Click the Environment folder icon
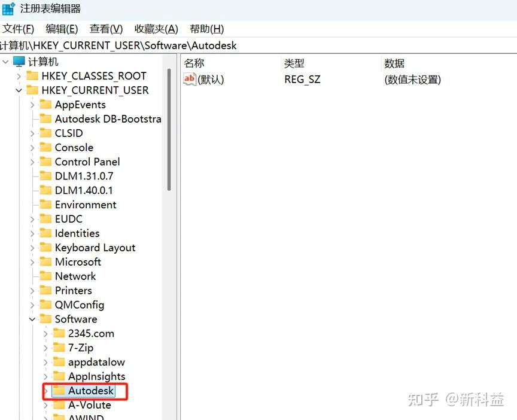The width and height of the screenshot is (517, 420). coord(45,205)
